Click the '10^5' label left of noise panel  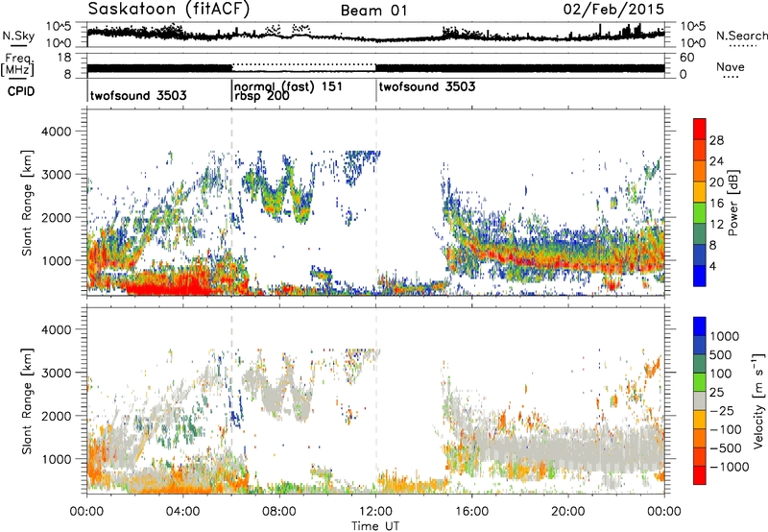point(59,26)
